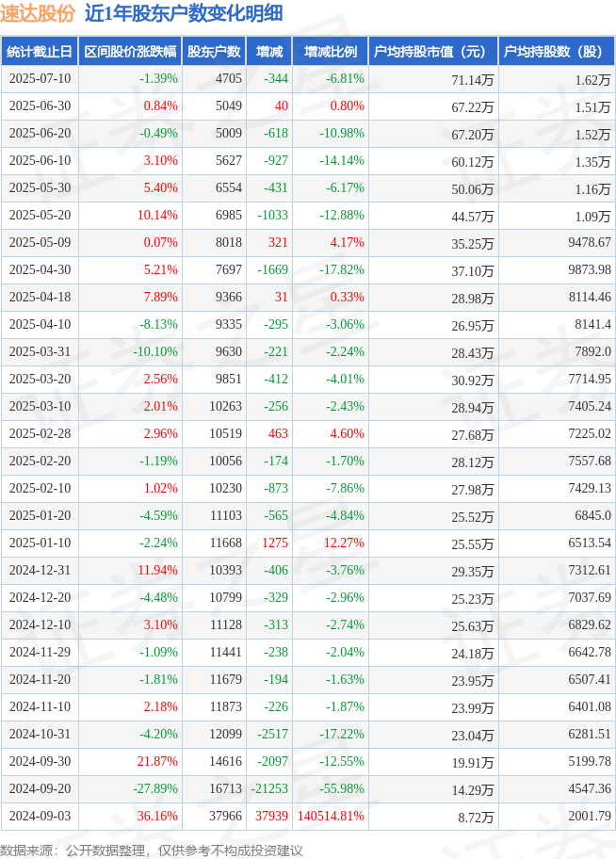Click the change ratio 12.27%
This screenshot has height=859, width=616.
(344, 543)
